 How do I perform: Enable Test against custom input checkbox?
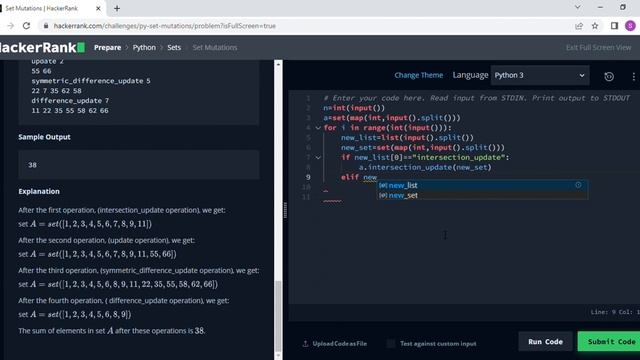(391, 343)
